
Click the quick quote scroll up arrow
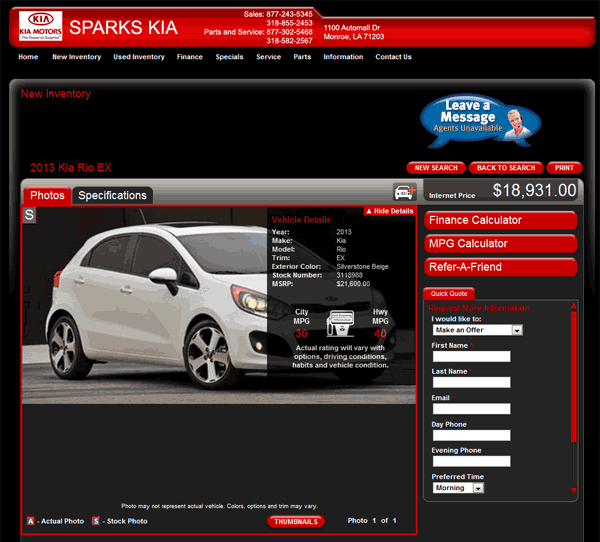pos(574,305)
